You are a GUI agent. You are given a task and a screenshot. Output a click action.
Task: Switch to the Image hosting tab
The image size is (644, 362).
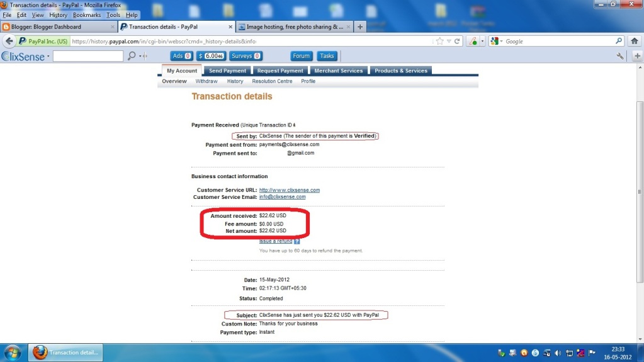point(294,26)
